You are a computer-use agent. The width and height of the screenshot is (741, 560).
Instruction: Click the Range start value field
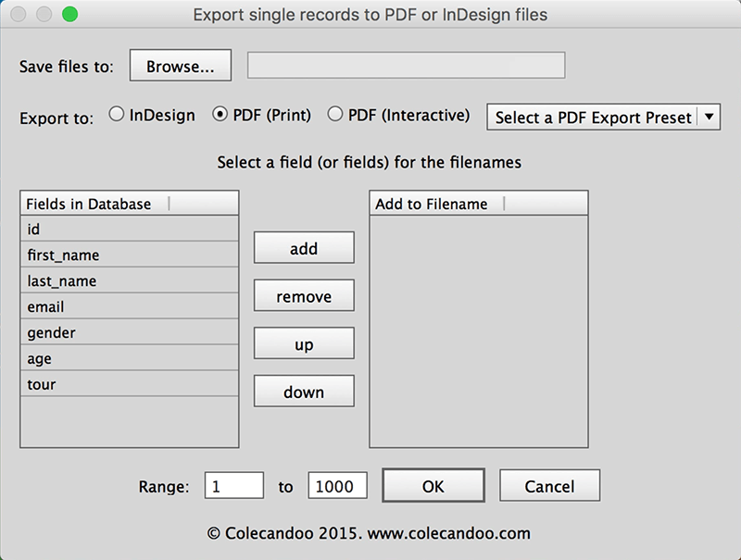[233, 485]
